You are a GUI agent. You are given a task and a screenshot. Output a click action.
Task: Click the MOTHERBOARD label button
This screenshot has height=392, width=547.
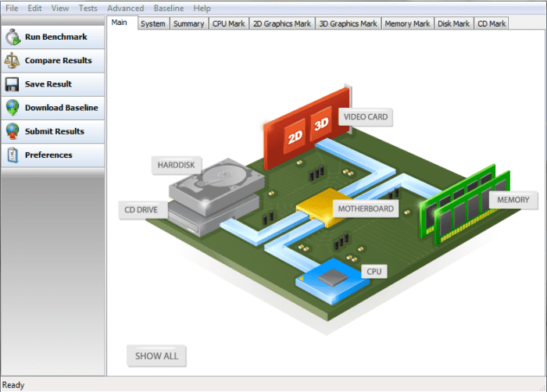[x=366, y=209]
